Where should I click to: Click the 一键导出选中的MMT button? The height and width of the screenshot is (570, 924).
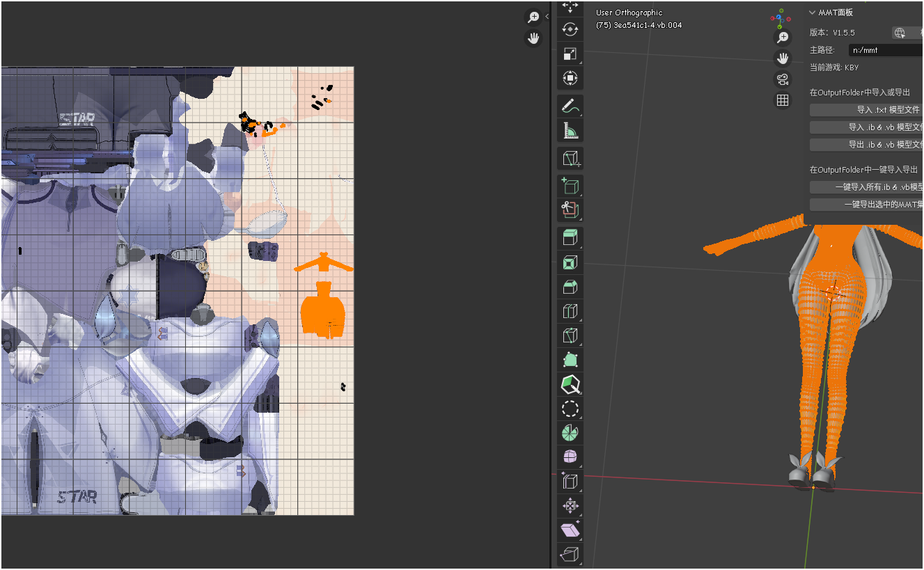point(867,205)
